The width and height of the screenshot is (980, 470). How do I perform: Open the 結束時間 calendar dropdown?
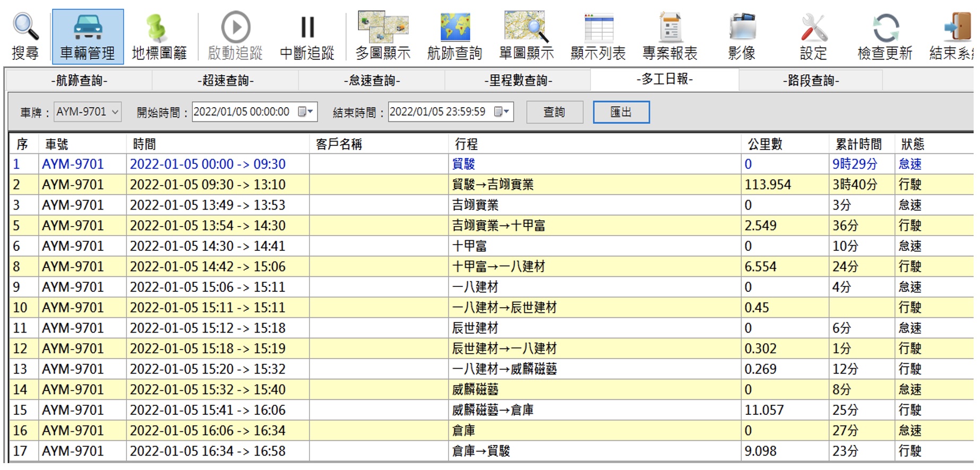click(x=502, y=112)
